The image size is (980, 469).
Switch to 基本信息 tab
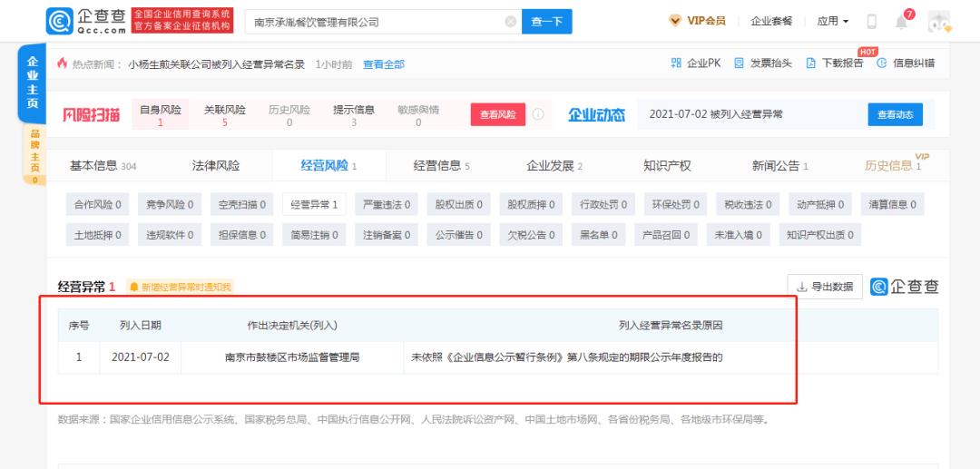point(103,166)
